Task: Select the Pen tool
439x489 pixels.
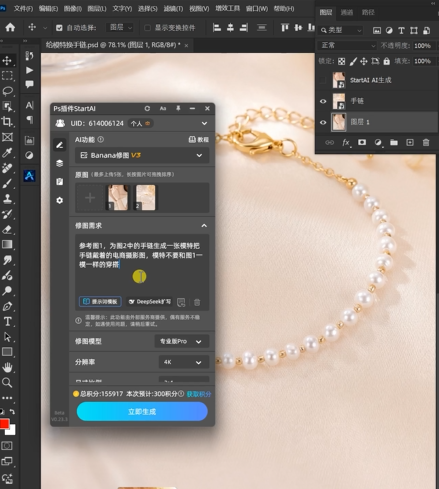Action: tap(7, 306)
